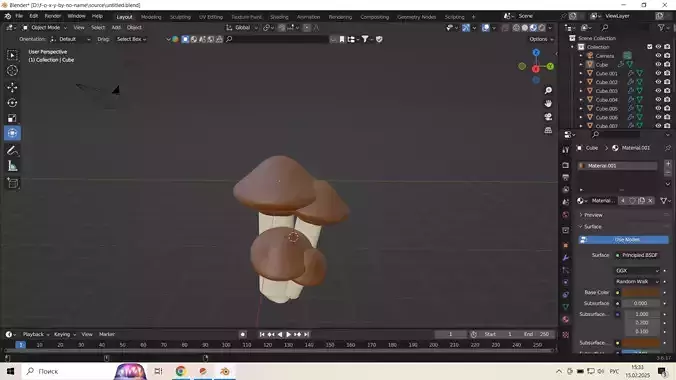Disable Cube.002 in renders
The image size is (676, 380).
[667, 82]
